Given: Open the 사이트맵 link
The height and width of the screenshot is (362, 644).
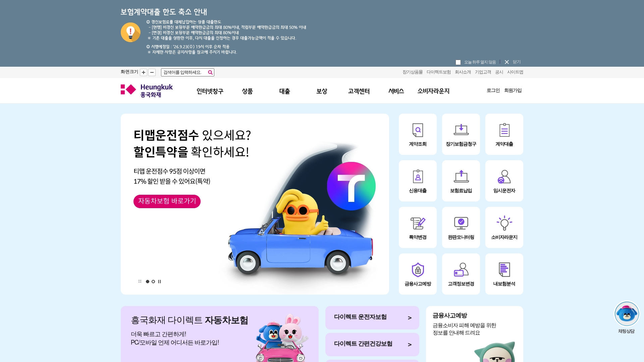Looking at the screenshot, I should [x=515, y=72].
